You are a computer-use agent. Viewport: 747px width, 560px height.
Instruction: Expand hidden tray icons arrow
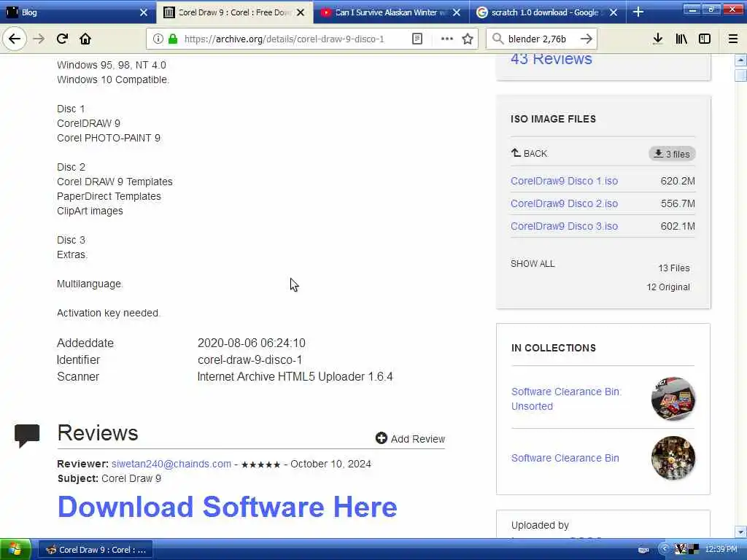click(x=665, y=549)
